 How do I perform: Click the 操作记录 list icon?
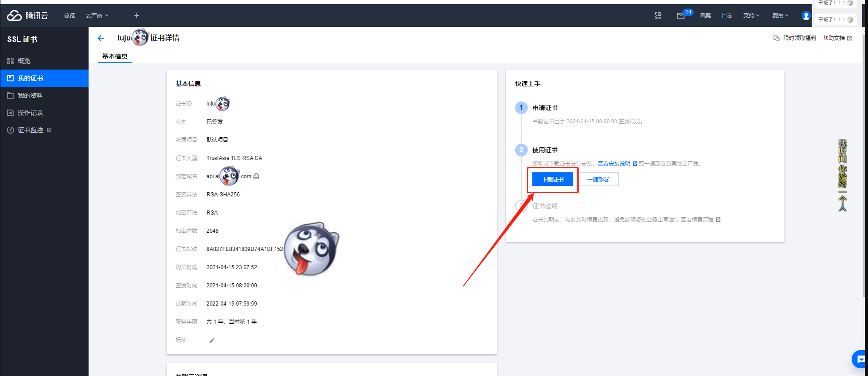(x=10, y=113)
